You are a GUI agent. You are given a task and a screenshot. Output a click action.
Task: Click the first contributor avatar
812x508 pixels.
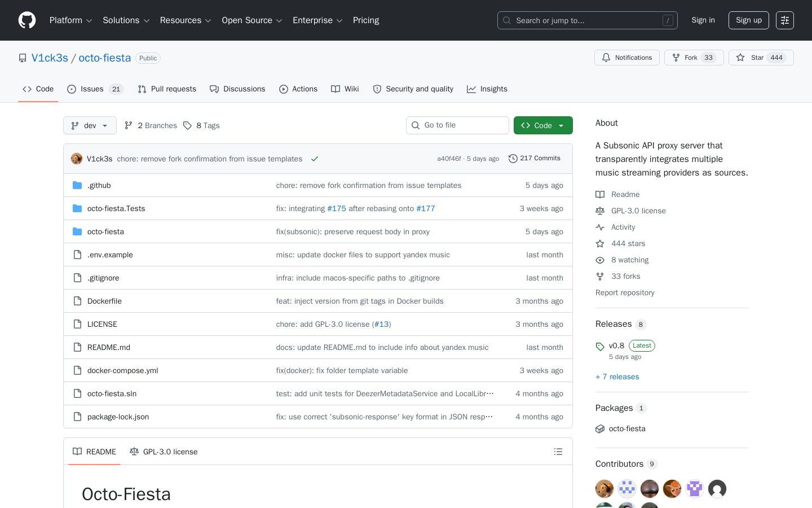point(604,489)
